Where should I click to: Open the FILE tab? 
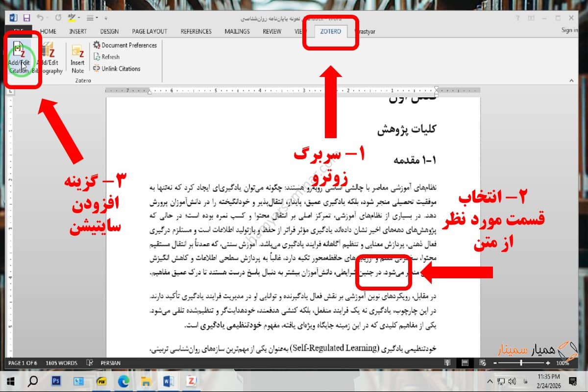pos(19,31)
